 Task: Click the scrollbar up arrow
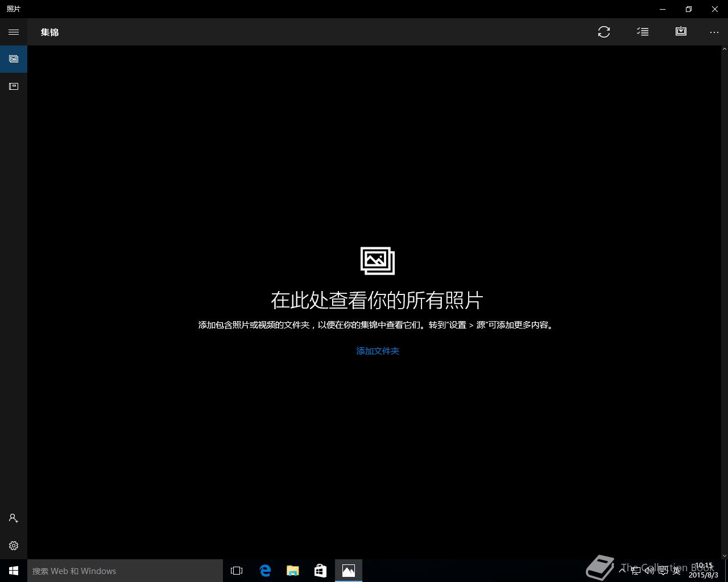[x=724, y=49]
